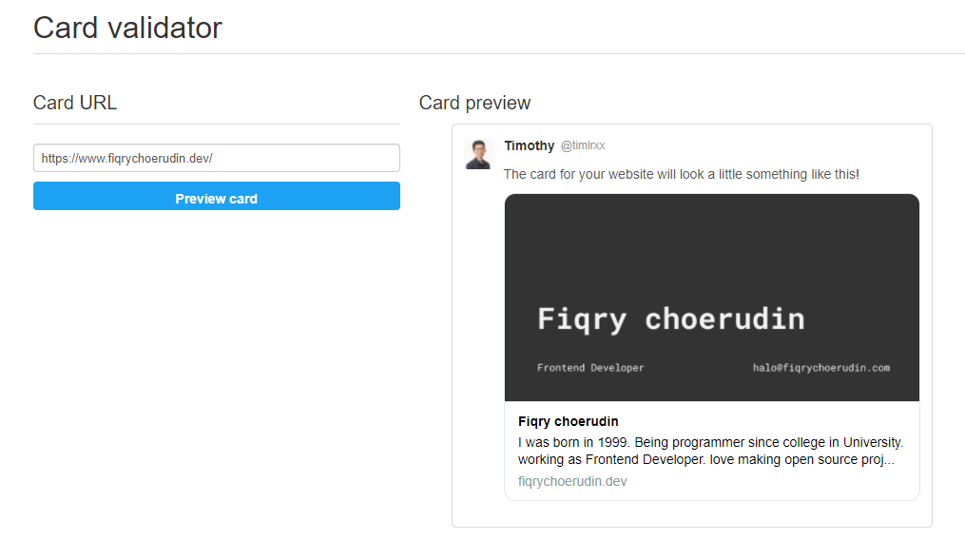Click Timothy's profile avatar
The width and height of the screenshot is (965, 560).
[x=477, y=153]
